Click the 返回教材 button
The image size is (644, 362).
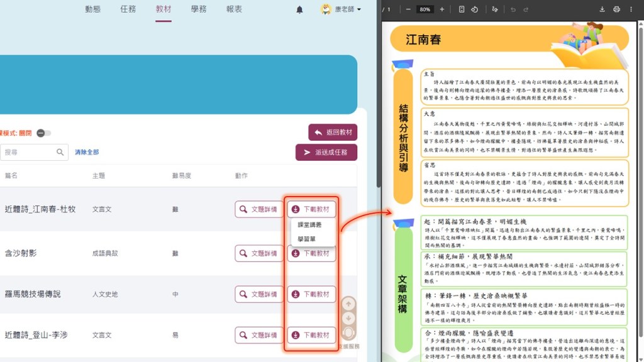333,133
